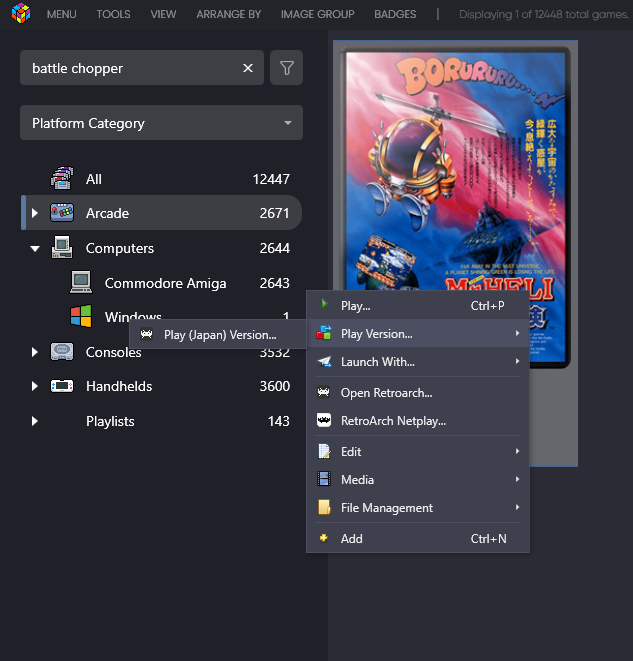This screenshot has height=661, width=633.
Task: Click the RetroArch Netplay icon
Action: [324, 420]
